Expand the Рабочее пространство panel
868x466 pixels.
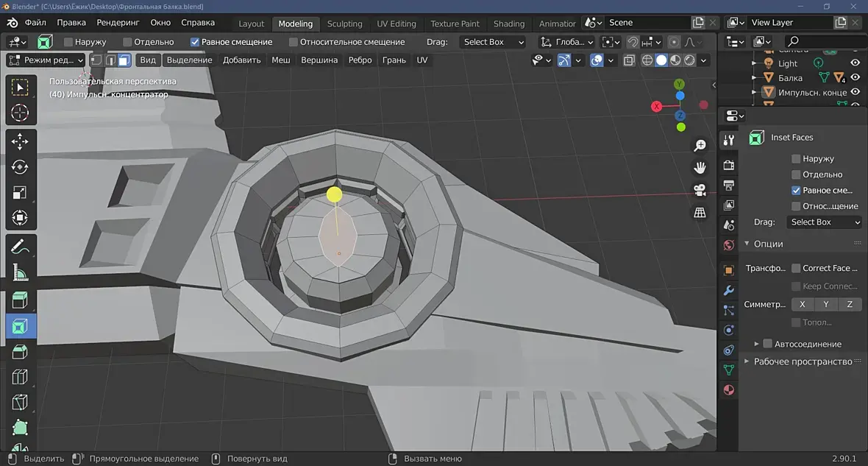point(802,361)
